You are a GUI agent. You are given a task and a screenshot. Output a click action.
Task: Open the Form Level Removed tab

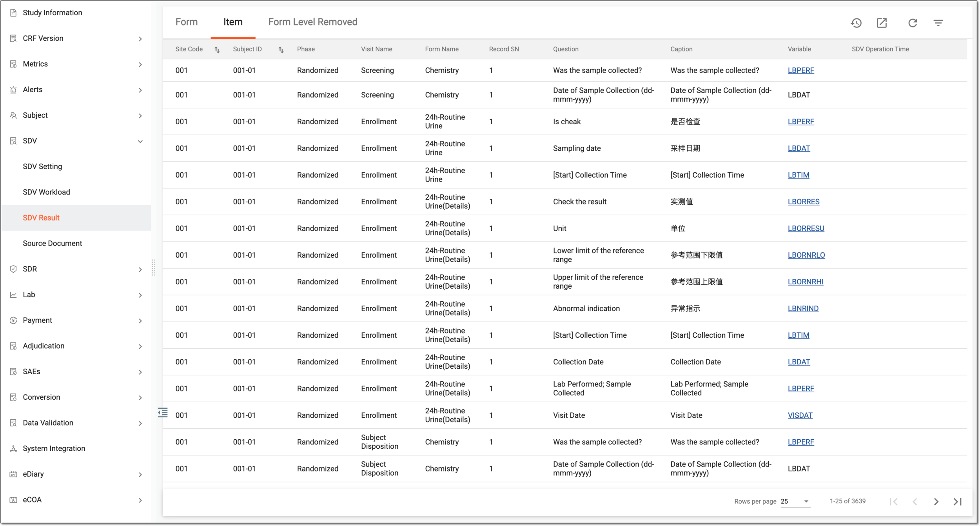click(313, 22)
